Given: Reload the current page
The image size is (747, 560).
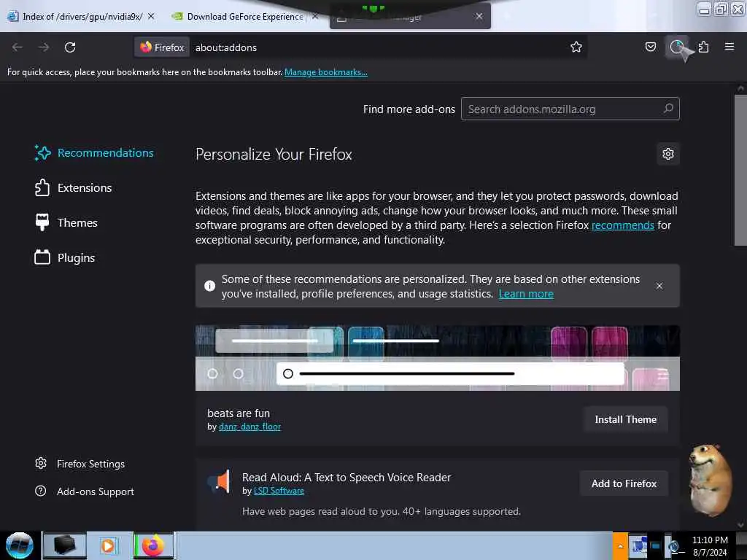Looking at the screenshot, I should [70, 47].
